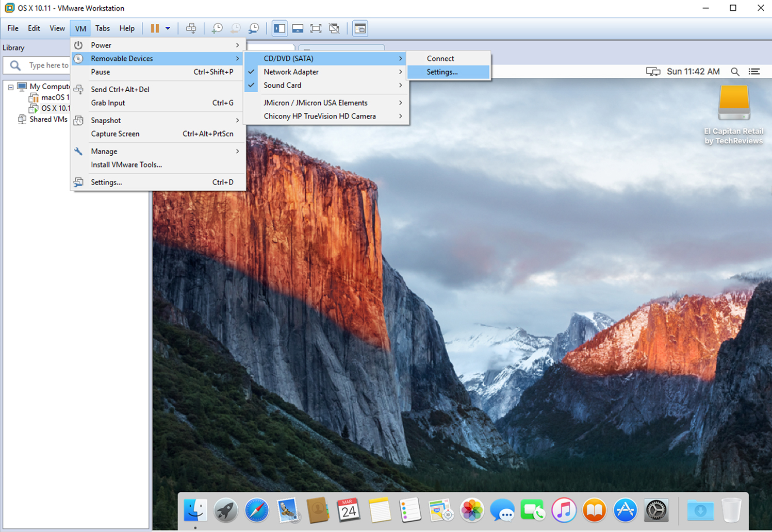Open Calendar from the Dock
This screenshot has height=532, width=772.
(x=349, y=510)
